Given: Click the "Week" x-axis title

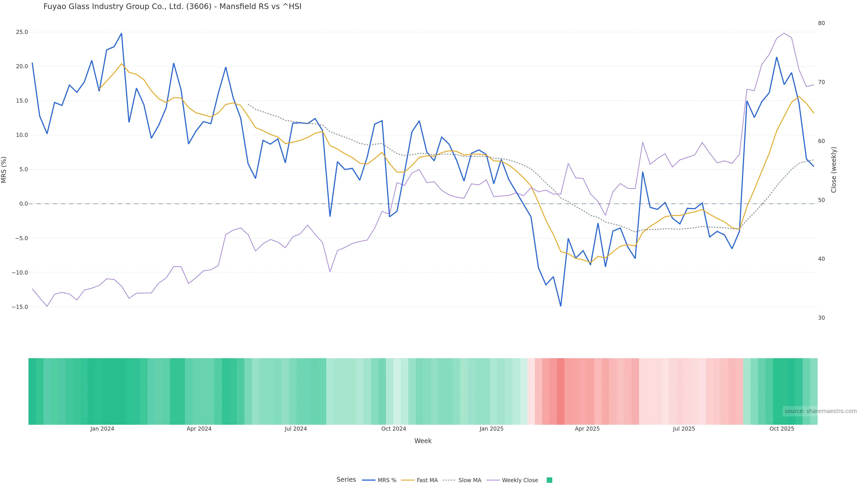Looking at the screenshot, I should [x=422, y=441].
